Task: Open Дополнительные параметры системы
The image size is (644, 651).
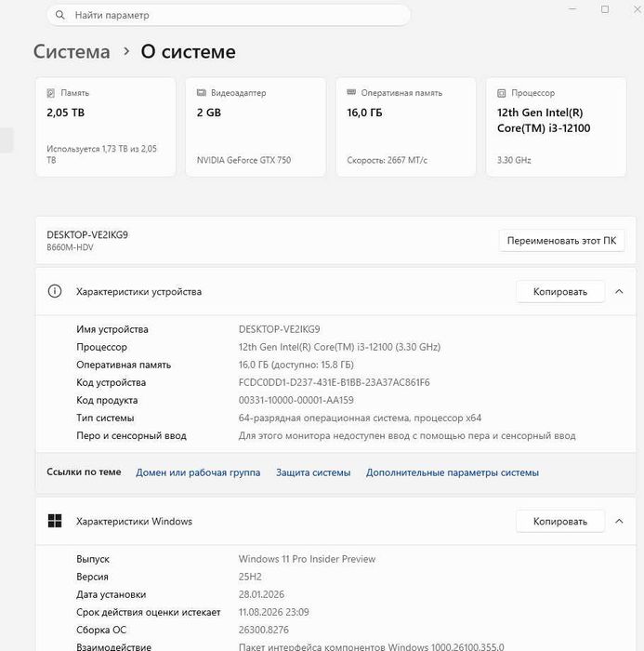Action: 452,472
